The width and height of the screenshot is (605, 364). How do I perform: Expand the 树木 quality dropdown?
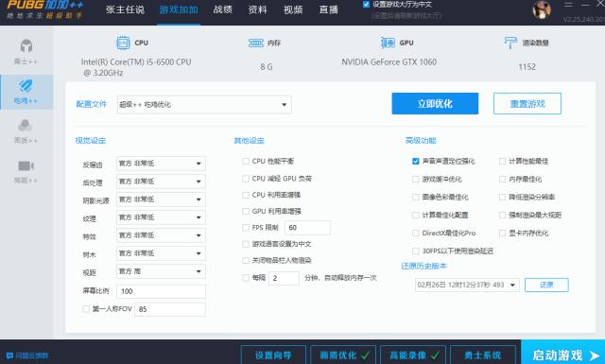(161, 253)
